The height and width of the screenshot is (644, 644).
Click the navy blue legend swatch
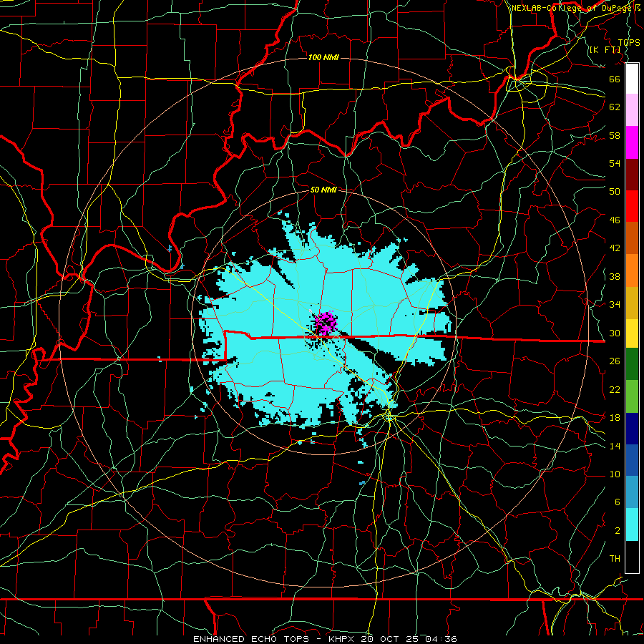[632, 429]
